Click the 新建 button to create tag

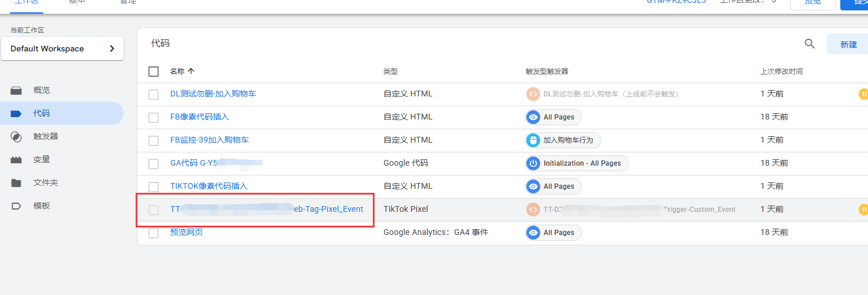848,44
